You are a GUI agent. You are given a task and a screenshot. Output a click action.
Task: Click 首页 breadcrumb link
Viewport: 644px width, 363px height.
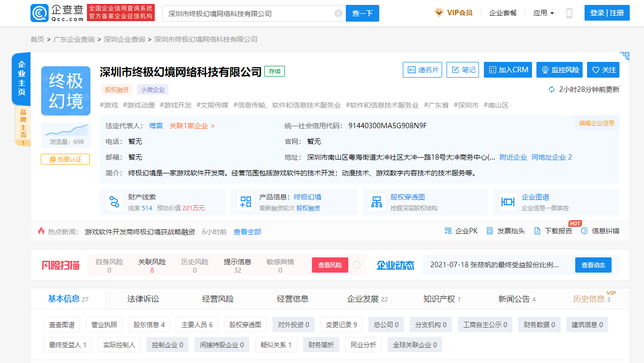37,39
